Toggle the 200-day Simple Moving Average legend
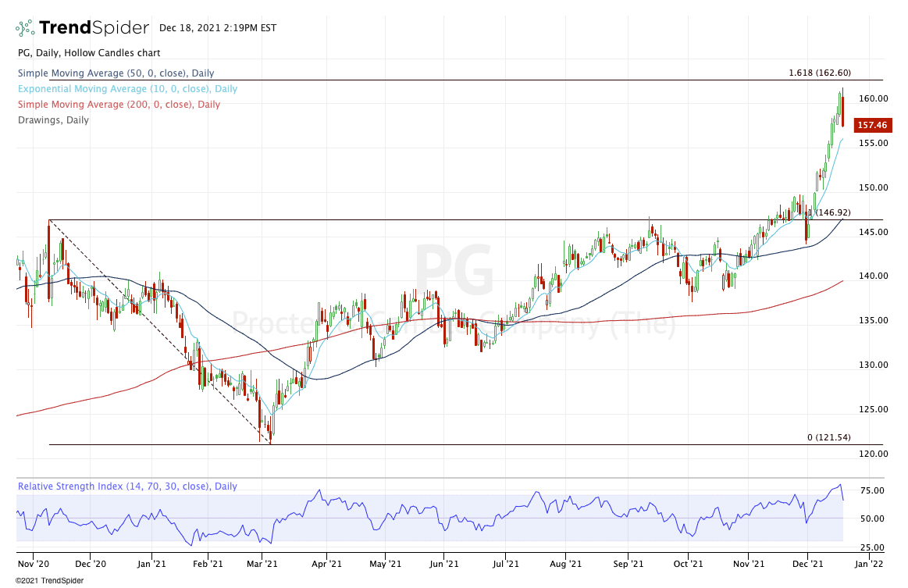This screenshot has height=588, width=908. click(118, 105)
